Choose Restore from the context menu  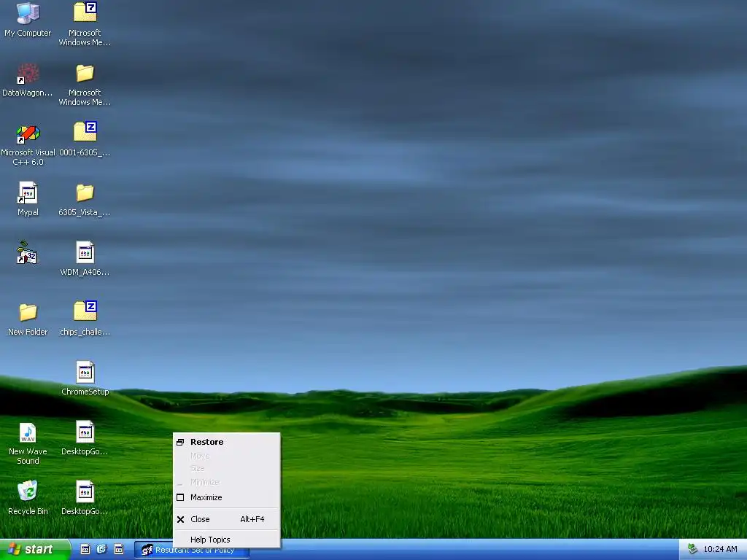(227, 442)
